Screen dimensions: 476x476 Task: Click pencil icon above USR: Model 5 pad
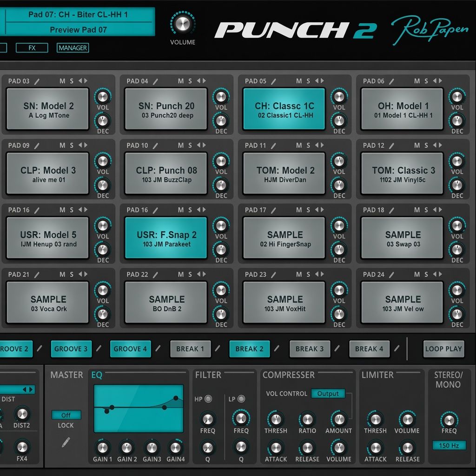pos(37,210)
